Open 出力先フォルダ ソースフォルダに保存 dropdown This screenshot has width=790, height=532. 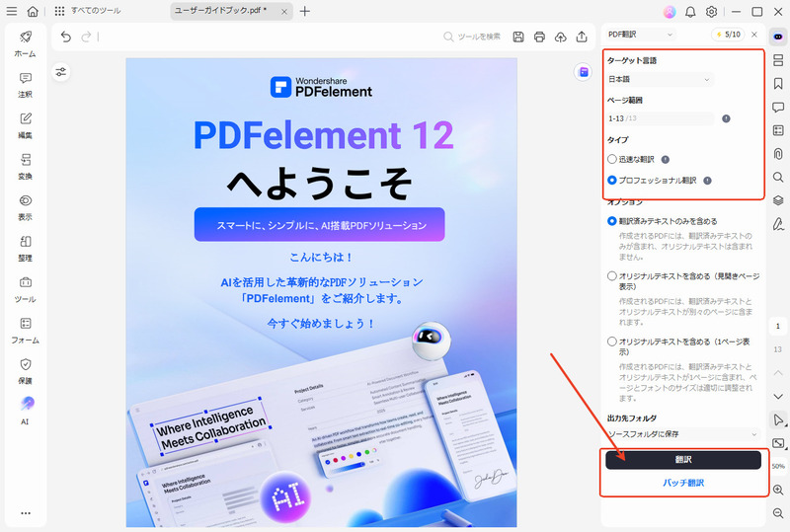click(x=683, y=433)
